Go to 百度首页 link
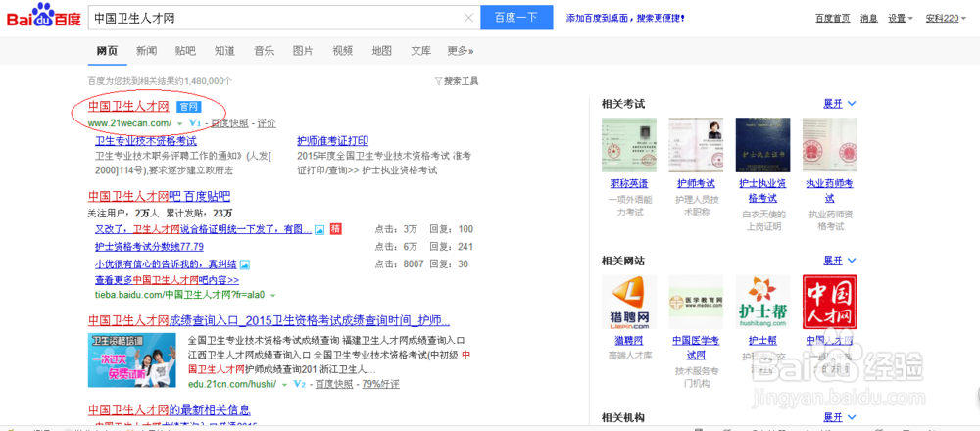This screenshot has height=431, width=980. coord(832,18)
